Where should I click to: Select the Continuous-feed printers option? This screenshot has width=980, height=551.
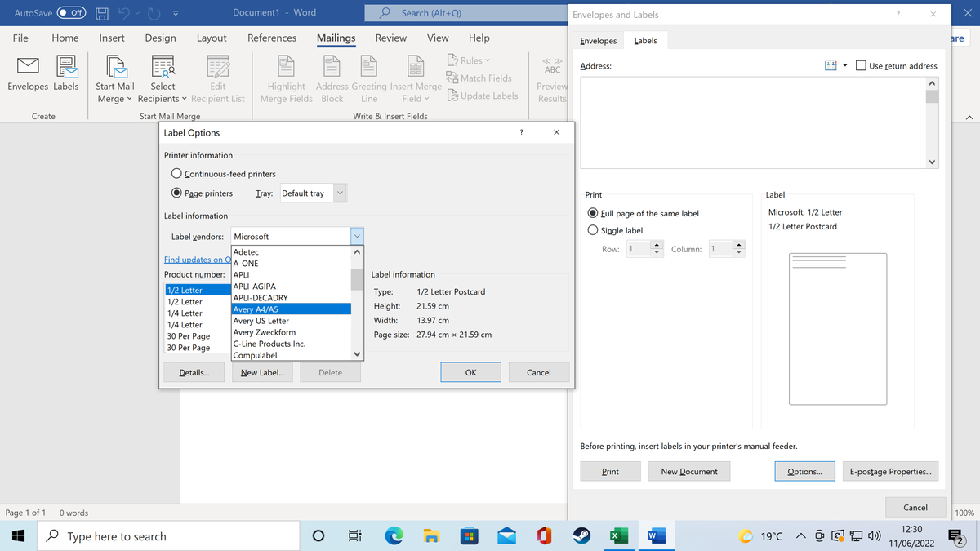[x=176, y=174]
